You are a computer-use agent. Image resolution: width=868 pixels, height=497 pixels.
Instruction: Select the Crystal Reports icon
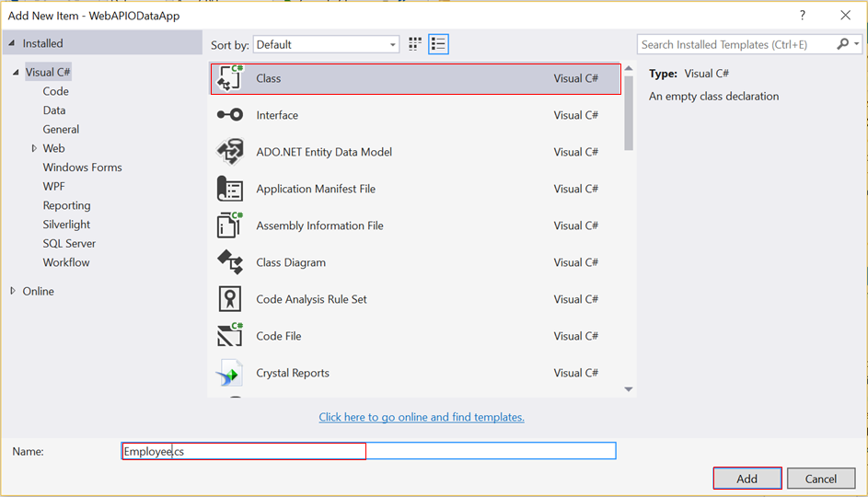coord(229,373)
